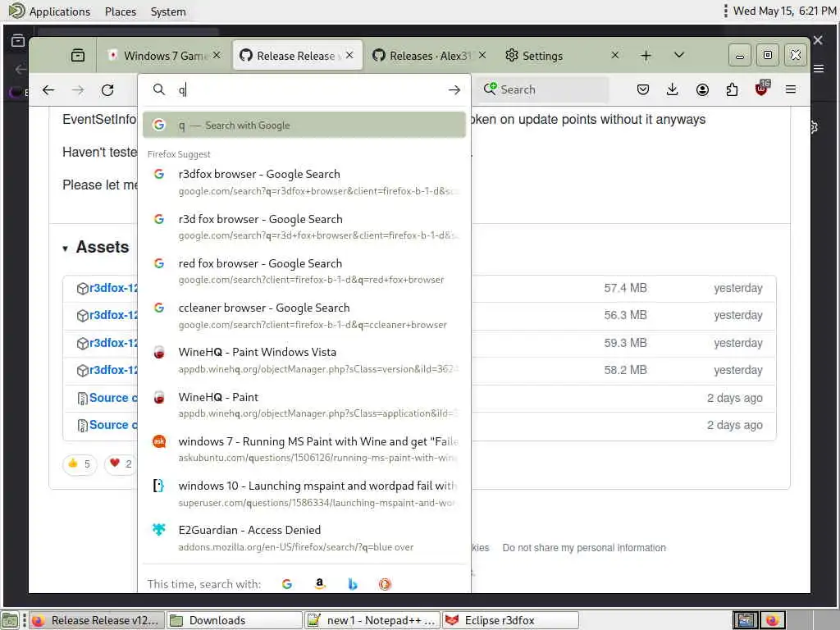Click the first Source code link

tap(113, 398)
